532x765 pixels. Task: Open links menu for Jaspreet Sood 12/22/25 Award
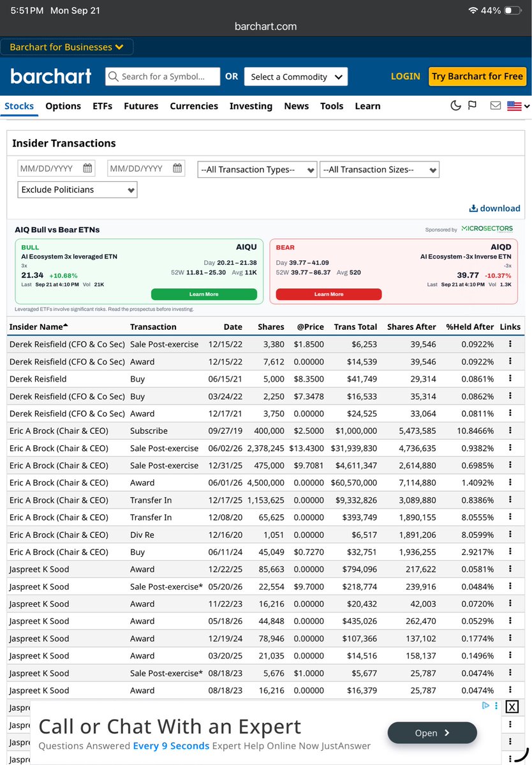coord(510,569)
